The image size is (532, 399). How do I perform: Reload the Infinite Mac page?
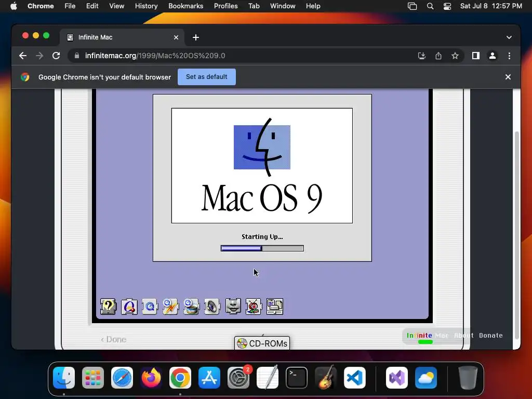(x=56, y=56)
